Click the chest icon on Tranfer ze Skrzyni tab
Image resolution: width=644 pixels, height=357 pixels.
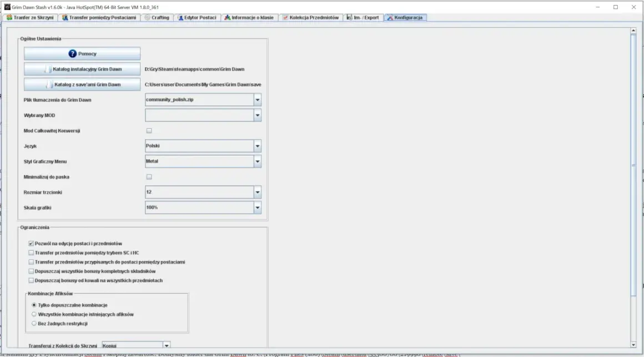pyautogui.click(x=9, y=18)
